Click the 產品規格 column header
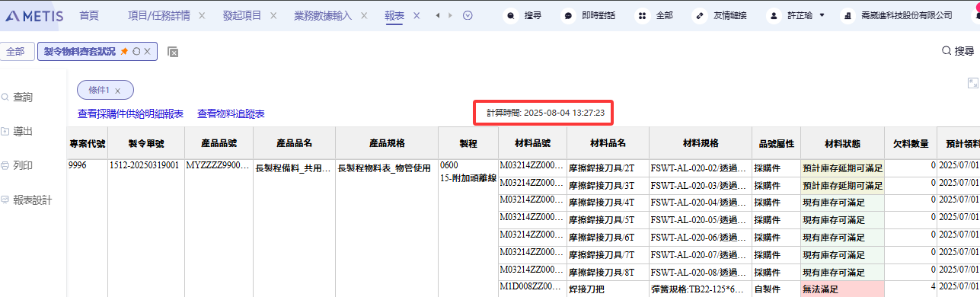980x297 pixels. [387, 143]
